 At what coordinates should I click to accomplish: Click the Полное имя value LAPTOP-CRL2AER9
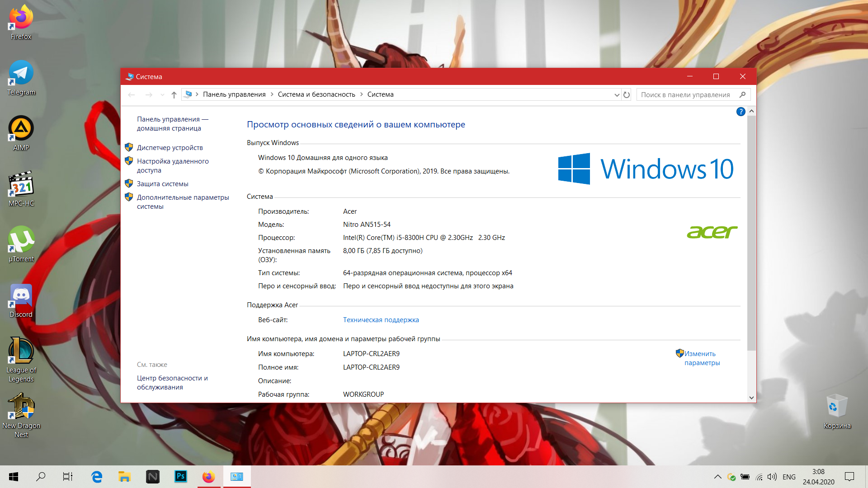(x=371, y=367)
